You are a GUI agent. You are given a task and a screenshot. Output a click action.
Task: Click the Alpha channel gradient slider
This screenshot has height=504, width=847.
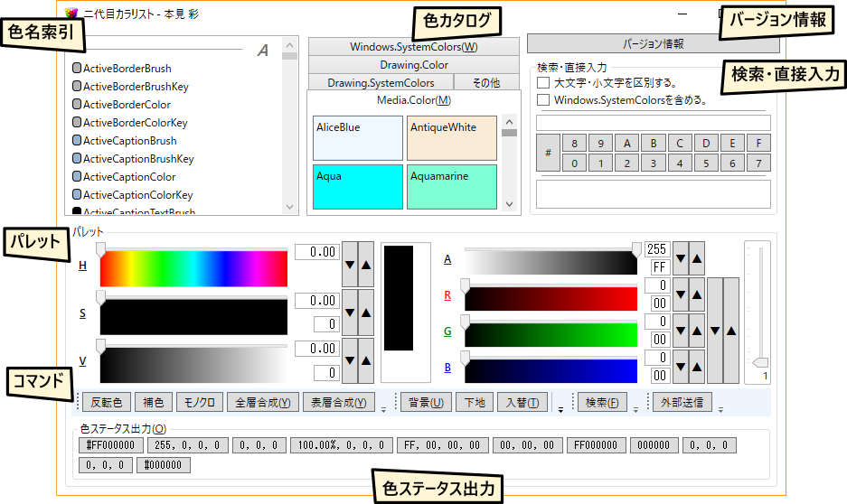point(551,264)
